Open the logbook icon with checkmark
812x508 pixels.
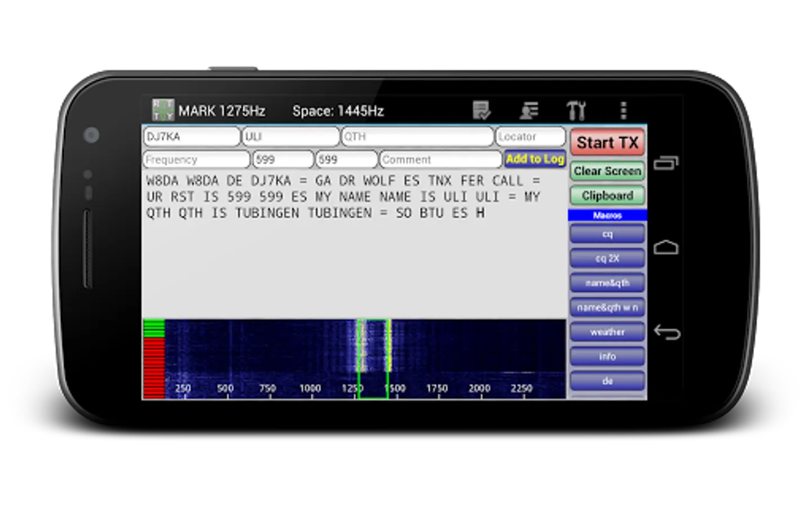click(x=482, y=111)
